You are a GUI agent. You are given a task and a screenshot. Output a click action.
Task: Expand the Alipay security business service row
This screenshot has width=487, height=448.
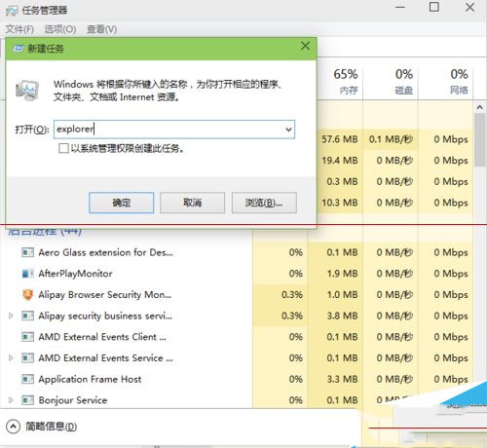11,316
